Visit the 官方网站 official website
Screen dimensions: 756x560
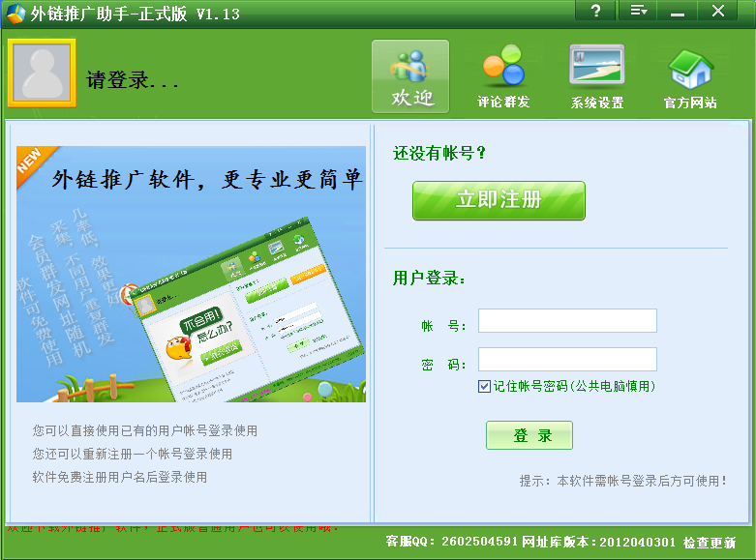(x=690, y=78)
